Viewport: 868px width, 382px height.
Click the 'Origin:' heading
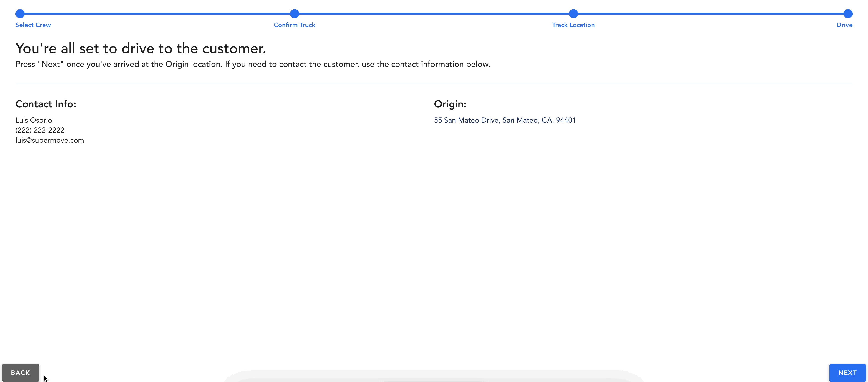(450, 104)
